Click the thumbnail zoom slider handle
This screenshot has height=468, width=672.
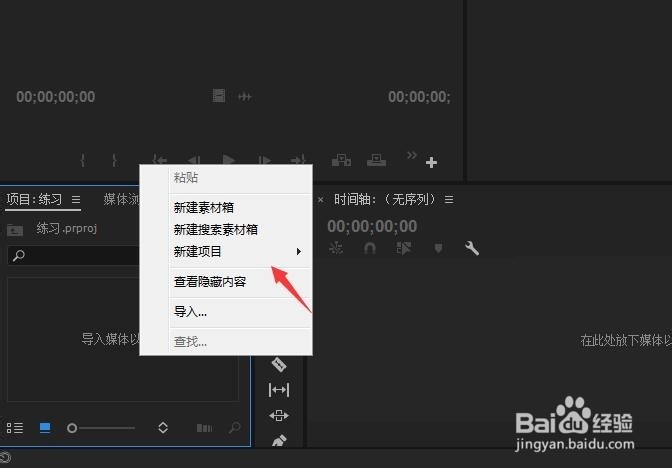point(72,428)
